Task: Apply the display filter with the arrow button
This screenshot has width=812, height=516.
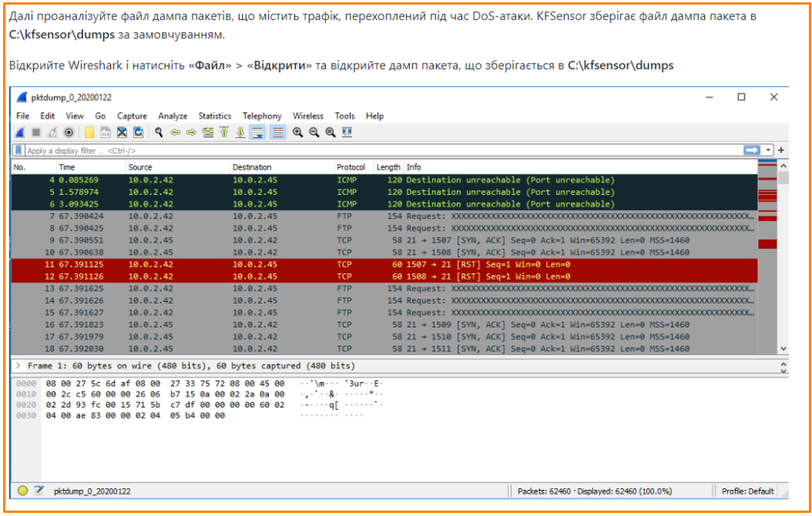Action: pos(752,150)
